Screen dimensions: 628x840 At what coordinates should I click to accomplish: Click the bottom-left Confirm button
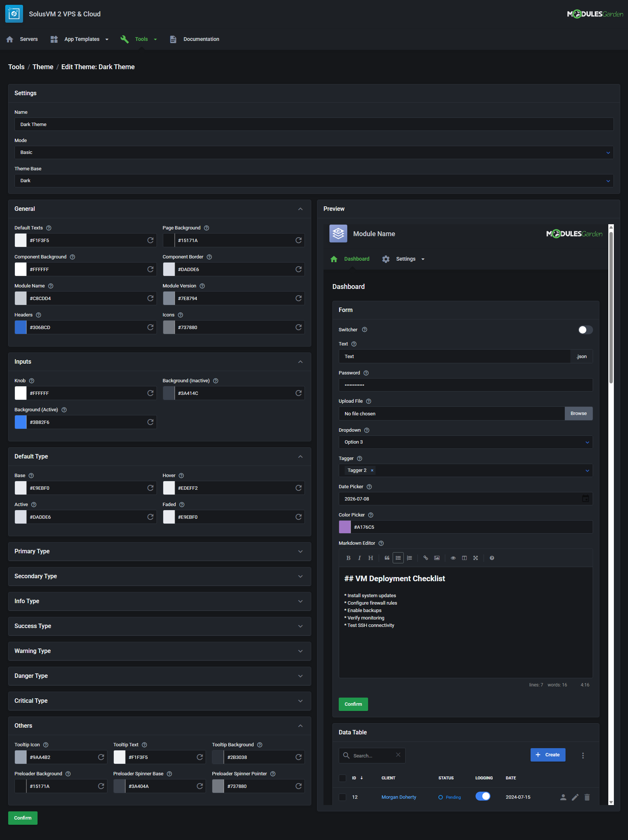click(x=23, y=818)
